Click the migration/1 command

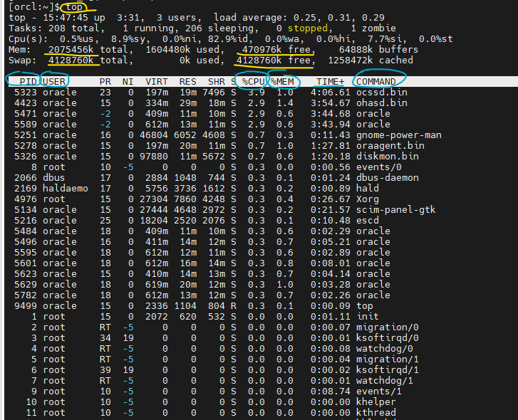(387, 359)
